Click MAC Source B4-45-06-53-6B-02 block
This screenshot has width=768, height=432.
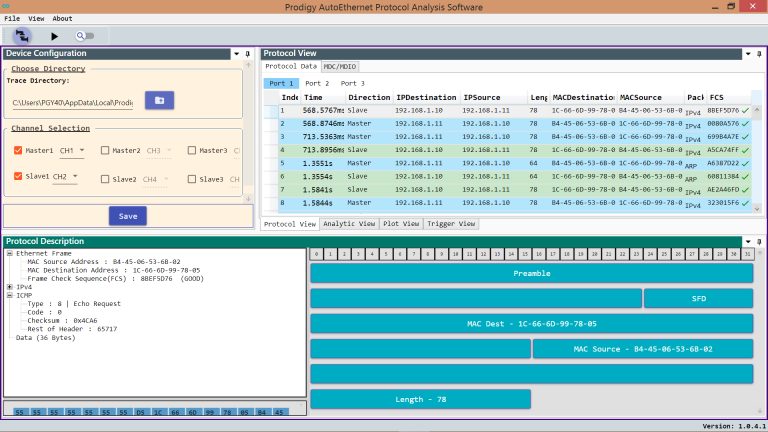pyautogui.click(x=643, y=349)
